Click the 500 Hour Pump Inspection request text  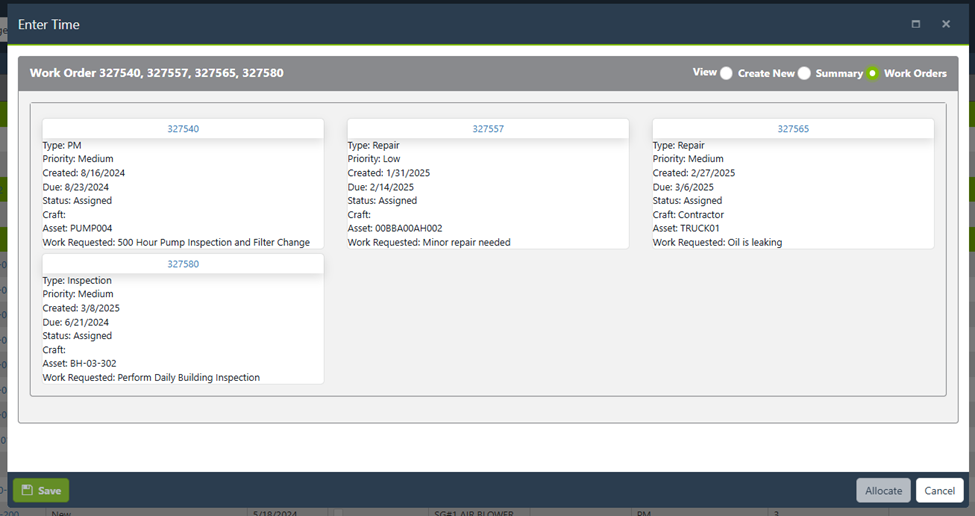(x=213, y=242)
